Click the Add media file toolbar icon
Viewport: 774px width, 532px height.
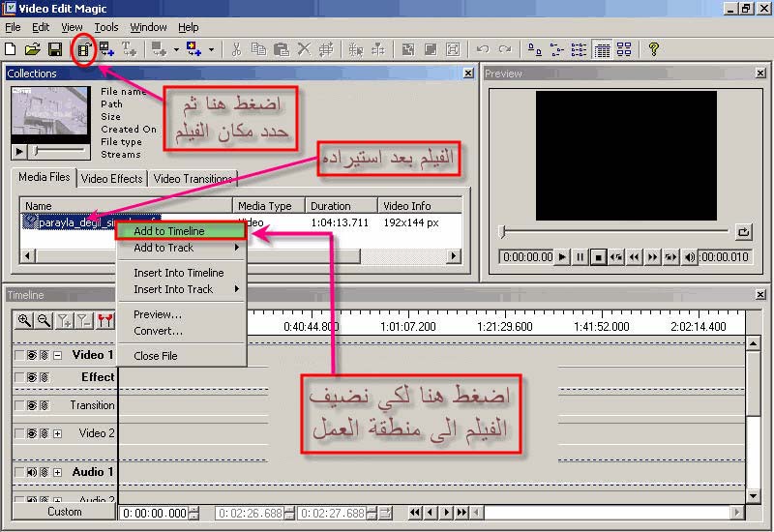84,49
